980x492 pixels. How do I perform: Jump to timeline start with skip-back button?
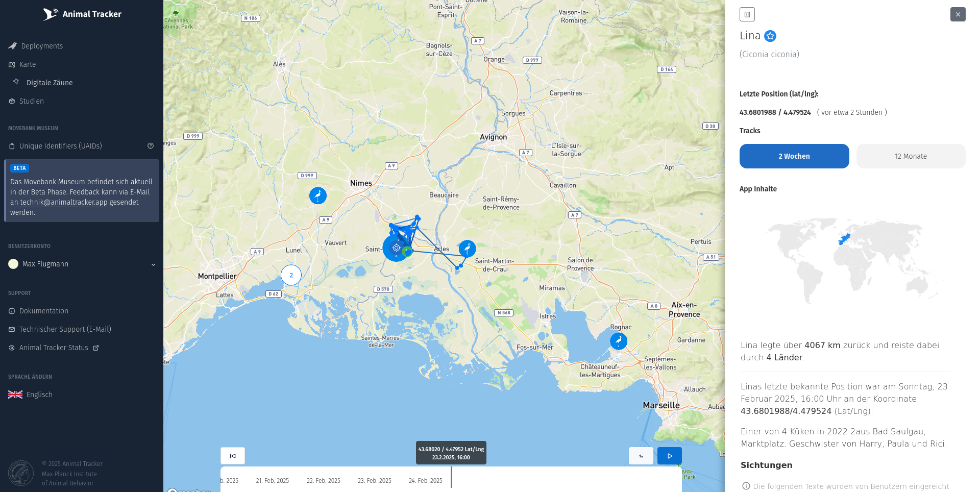pos(233,456)
